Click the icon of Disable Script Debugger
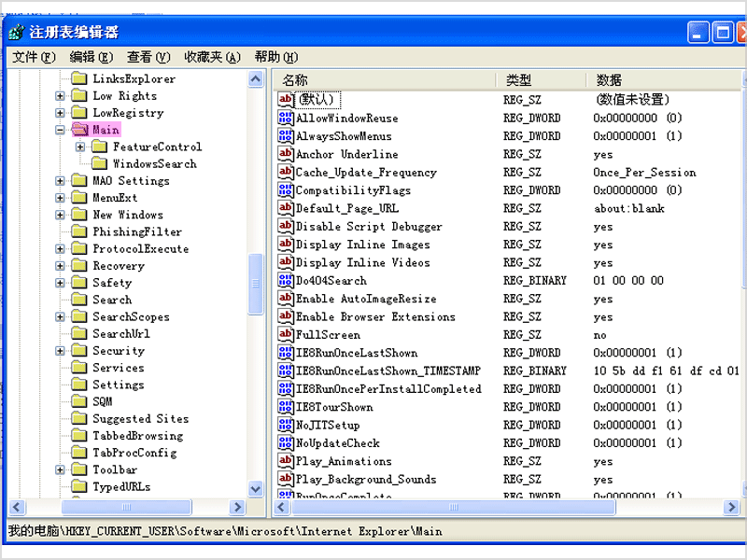 pos(286,226)
